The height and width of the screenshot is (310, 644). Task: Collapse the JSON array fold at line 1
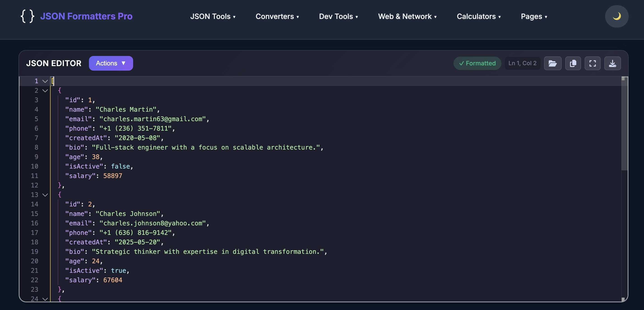point(45,81)
